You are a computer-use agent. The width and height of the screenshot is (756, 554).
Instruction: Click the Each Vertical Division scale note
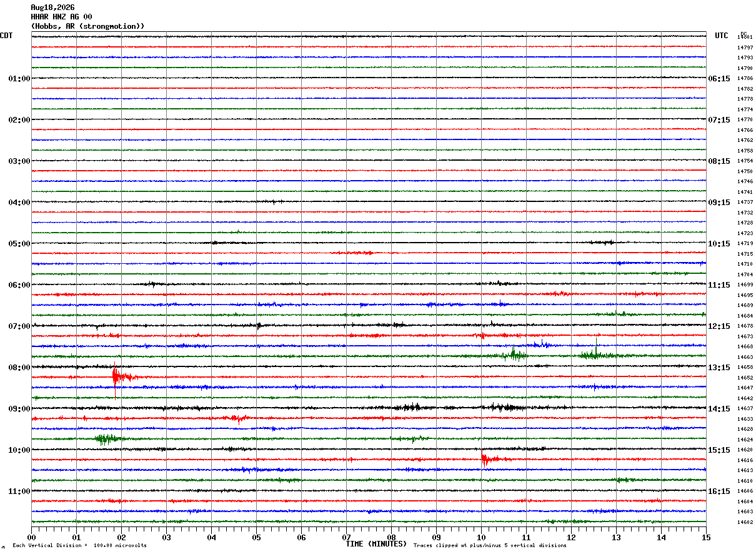coord(79,545)
